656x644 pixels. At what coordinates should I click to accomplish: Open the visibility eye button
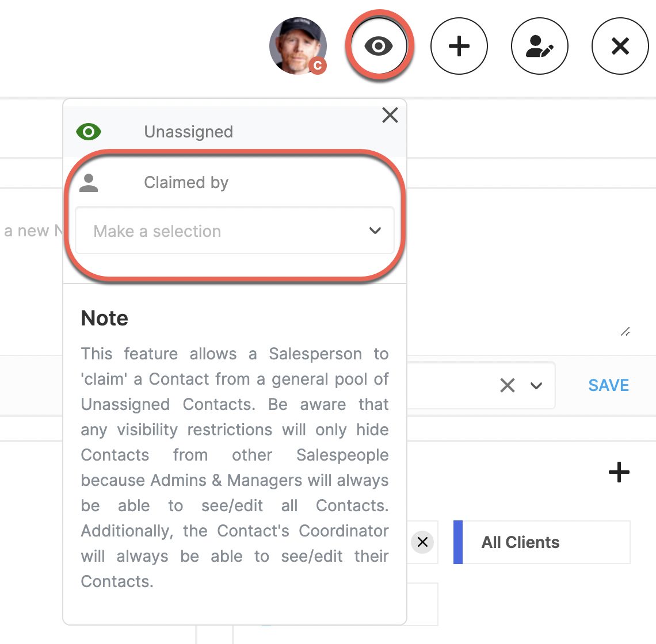coord(379,46)
